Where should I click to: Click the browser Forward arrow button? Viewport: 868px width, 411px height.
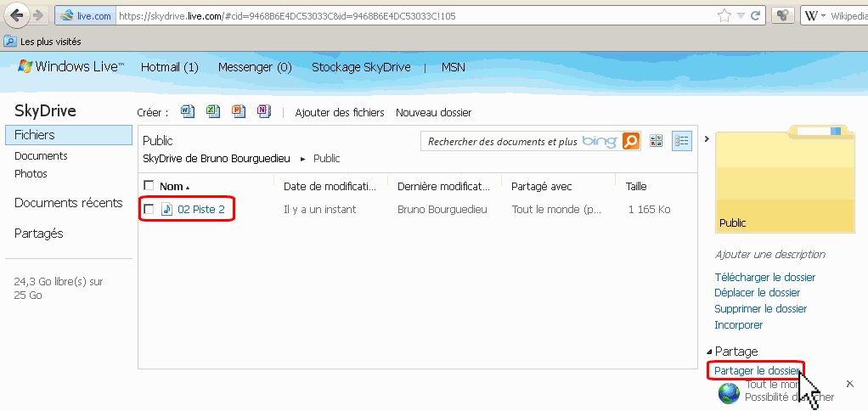tap(38, 15)
